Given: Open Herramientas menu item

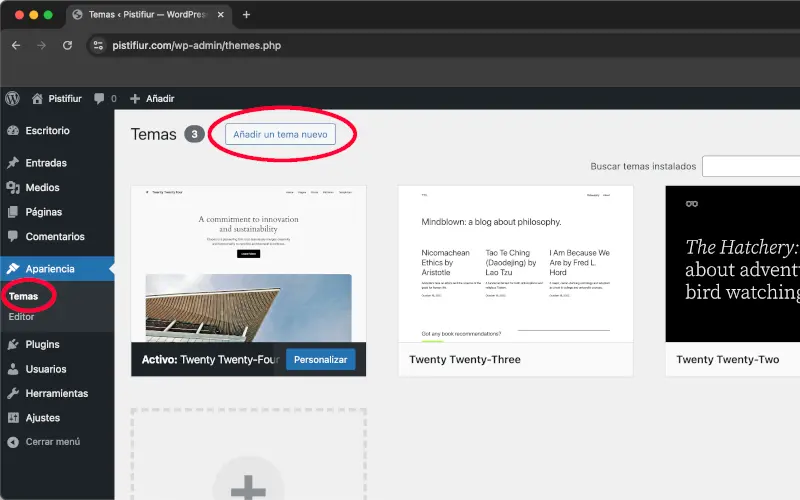Looking at the screenshot, I should point(57,393).
